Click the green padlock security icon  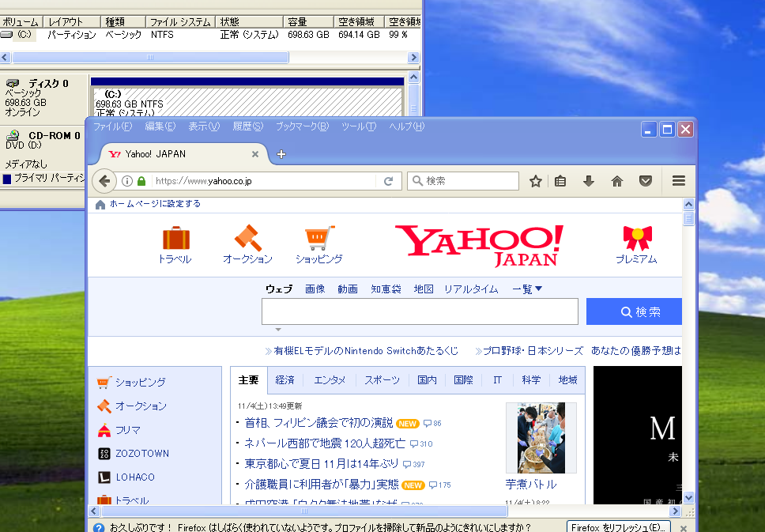pos(141,181)
